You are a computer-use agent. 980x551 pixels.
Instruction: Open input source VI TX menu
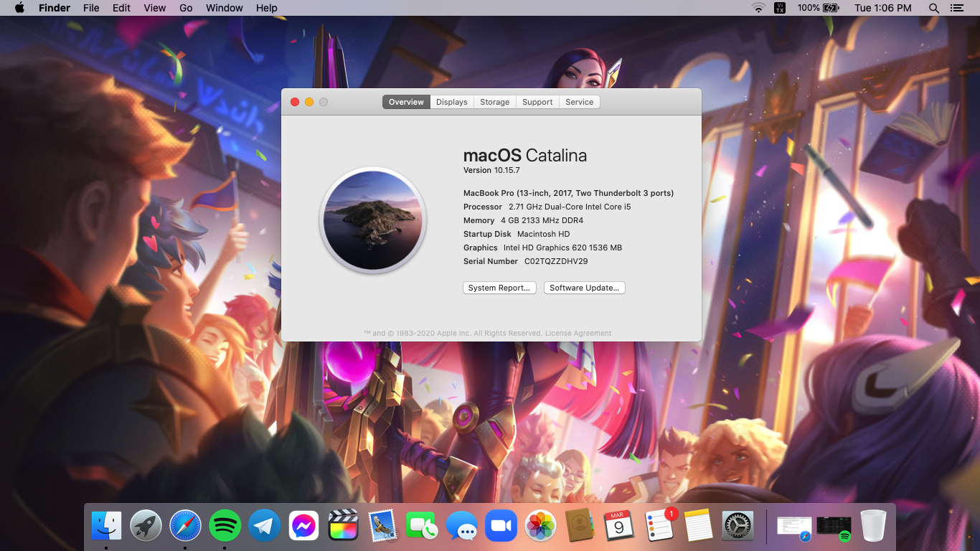780,8
